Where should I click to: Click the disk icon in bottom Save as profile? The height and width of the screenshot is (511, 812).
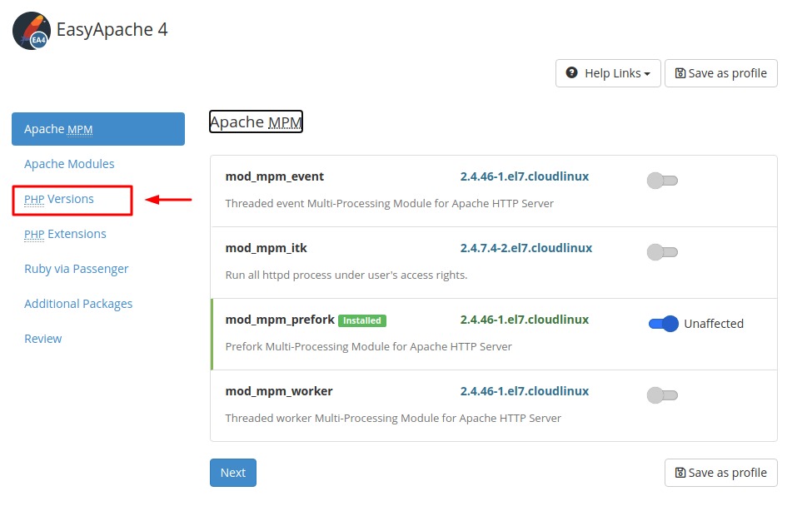coord(680,473)
